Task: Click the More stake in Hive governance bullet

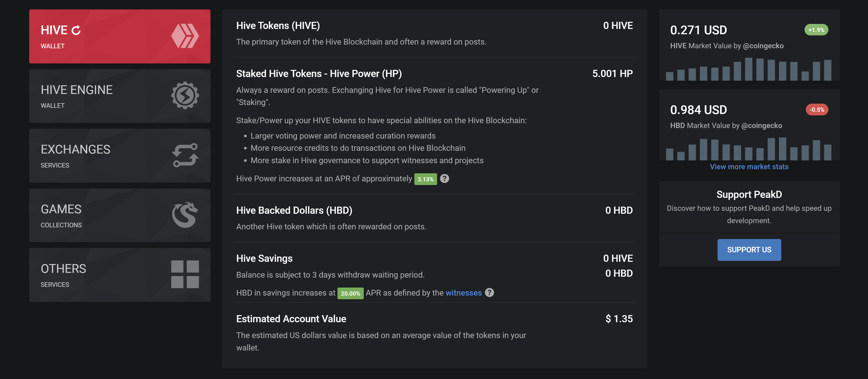Action: point(367,161)
